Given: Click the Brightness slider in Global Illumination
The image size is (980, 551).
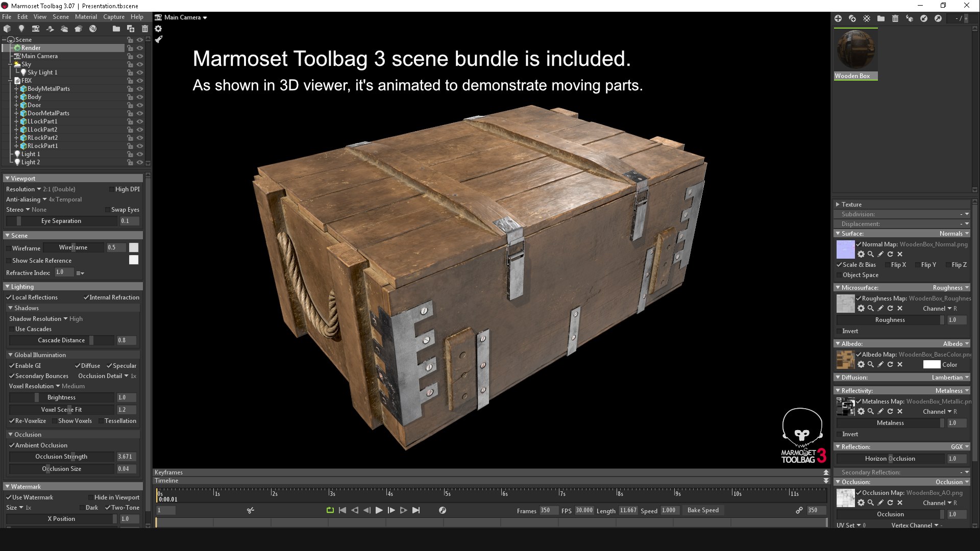Looking at the screenshot, I should coord(61,397).
